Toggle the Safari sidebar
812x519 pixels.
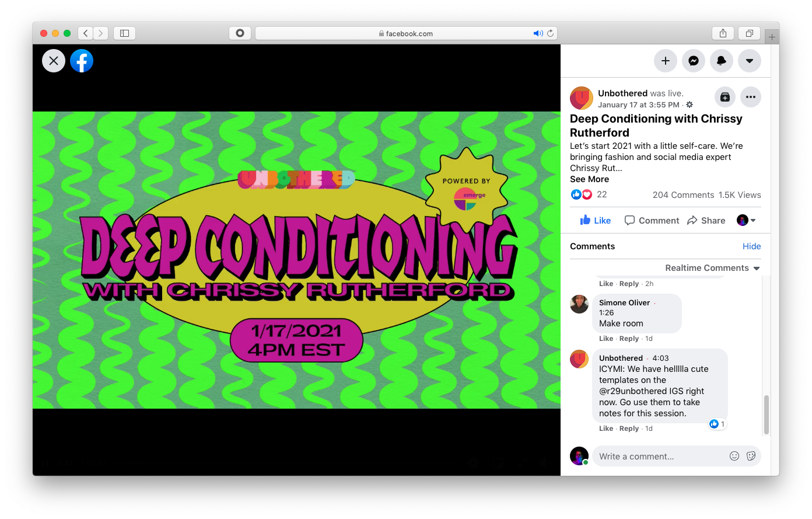tap(124, 33)
